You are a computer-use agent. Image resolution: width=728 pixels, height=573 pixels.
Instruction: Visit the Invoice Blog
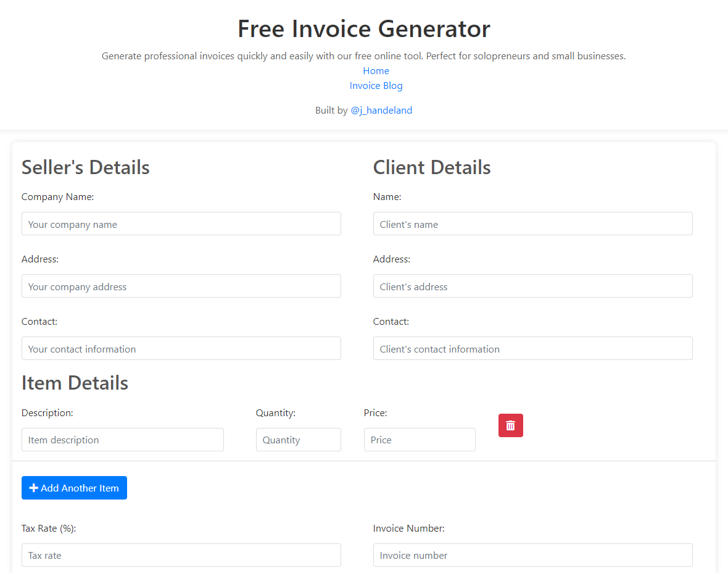[x=376, y=85]
